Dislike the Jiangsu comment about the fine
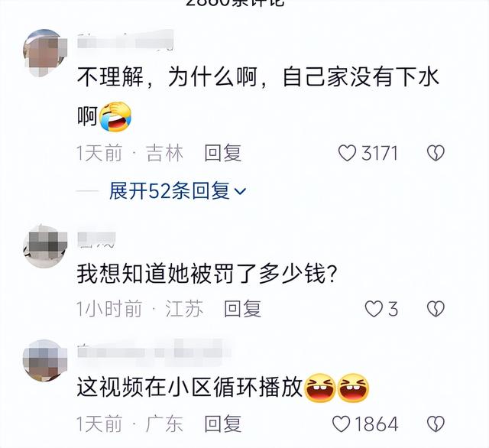The image size is (489, 448). tap(436, 309)
